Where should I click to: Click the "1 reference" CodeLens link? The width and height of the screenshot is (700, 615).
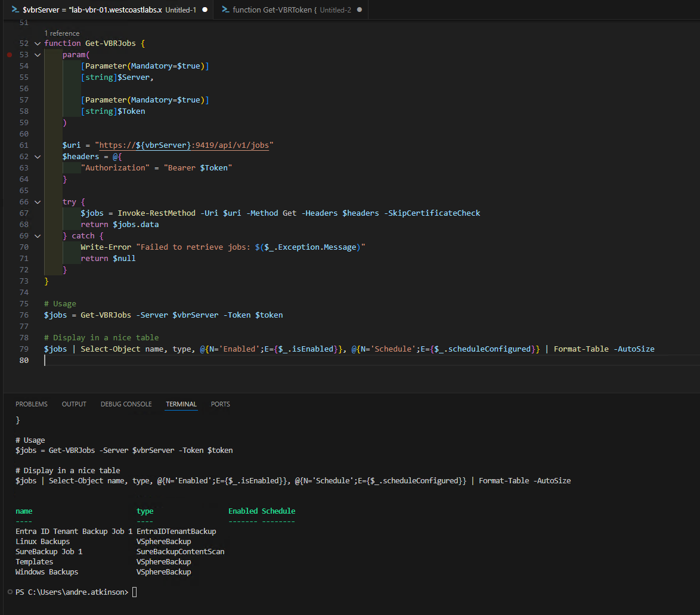[x=62, y=33]
